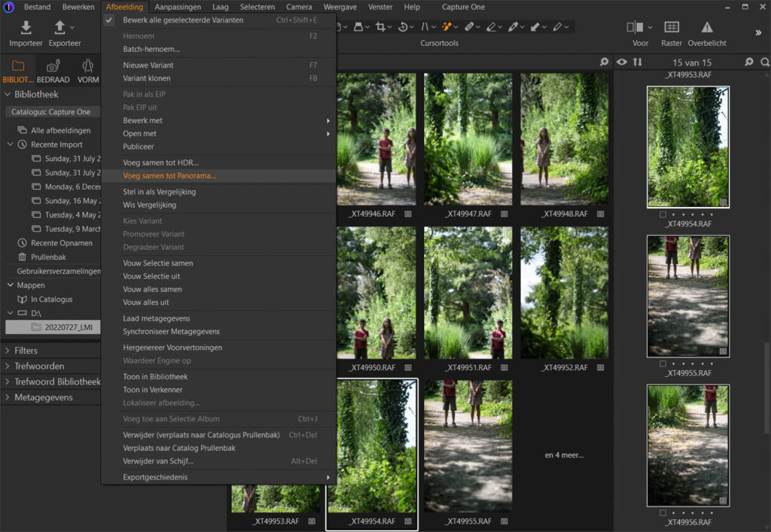Expand the Metagegevens panel
The image size is (771, 532).
coord(8,397)
